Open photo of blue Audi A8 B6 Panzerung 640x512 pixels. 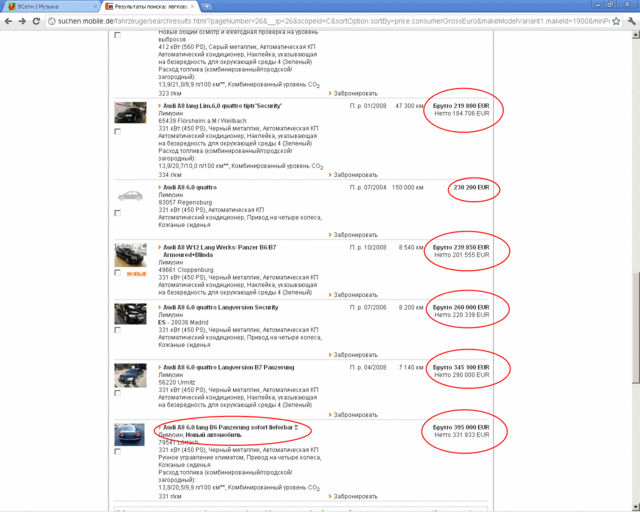[129, 434]
